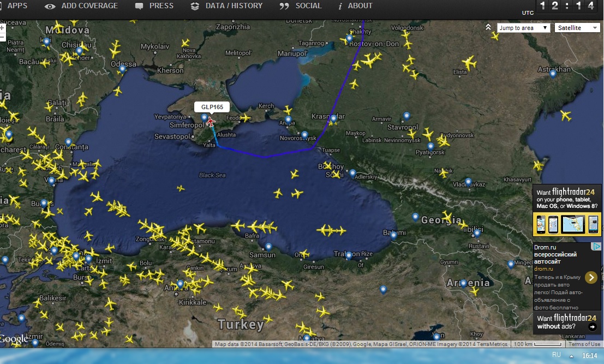Open the Satellite map type dropdown
Image resolution: width=604 pixels, height=364 pixels.
click(577, 28)
